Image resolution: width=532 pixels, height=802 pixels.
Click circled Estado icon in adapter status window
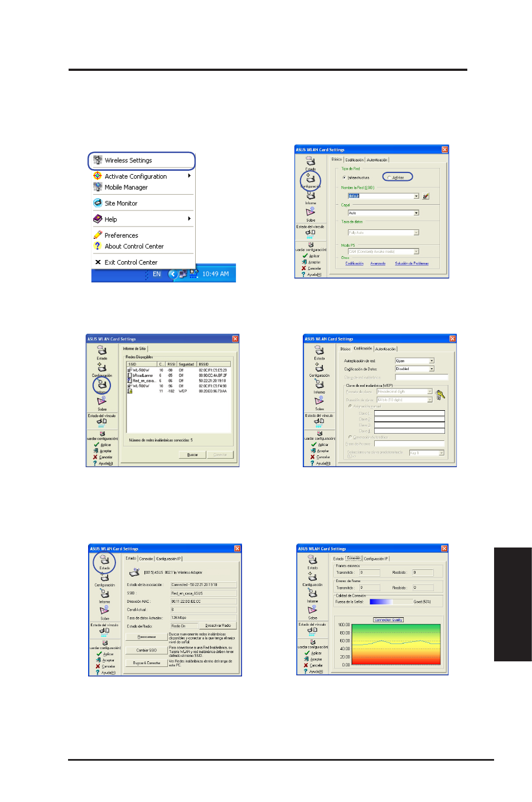point(104,562)
